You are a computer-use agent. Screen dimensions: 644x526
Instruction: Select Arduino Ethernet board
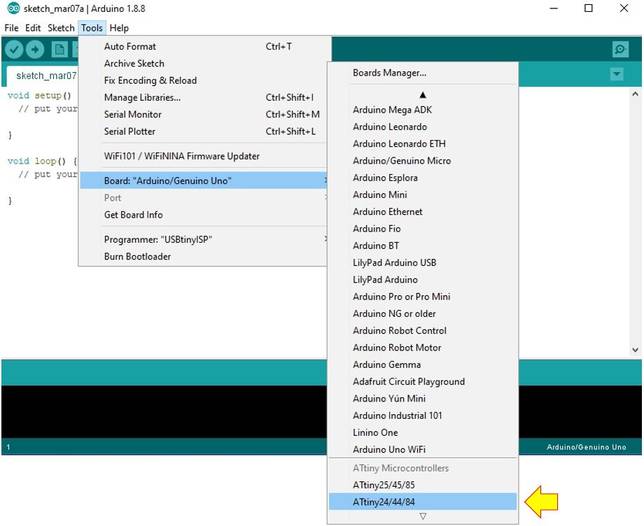(423, 211)
